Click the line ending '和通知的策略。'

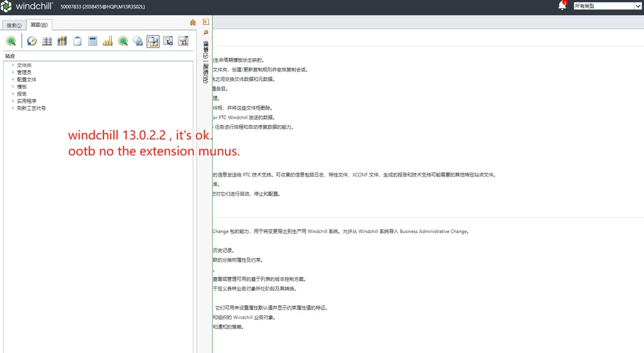click(228, 327)
